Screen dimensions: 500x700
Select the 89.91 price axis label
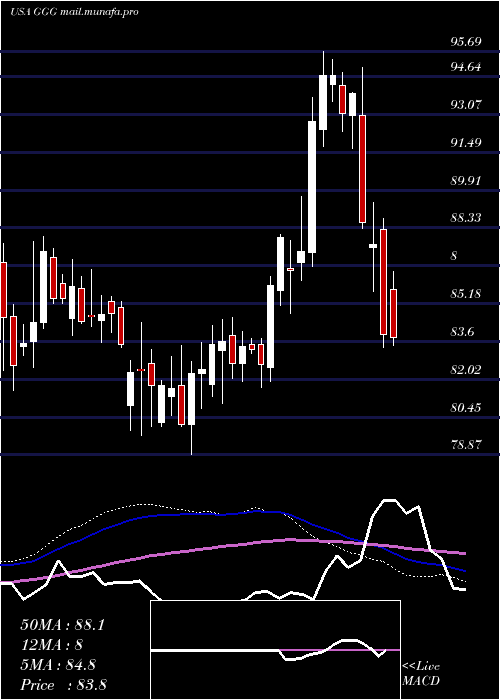pyautogui.click(x=466, y=181)
